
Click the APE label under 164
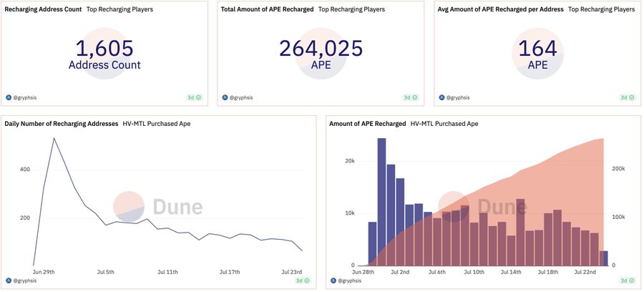(x=537, y=65)
